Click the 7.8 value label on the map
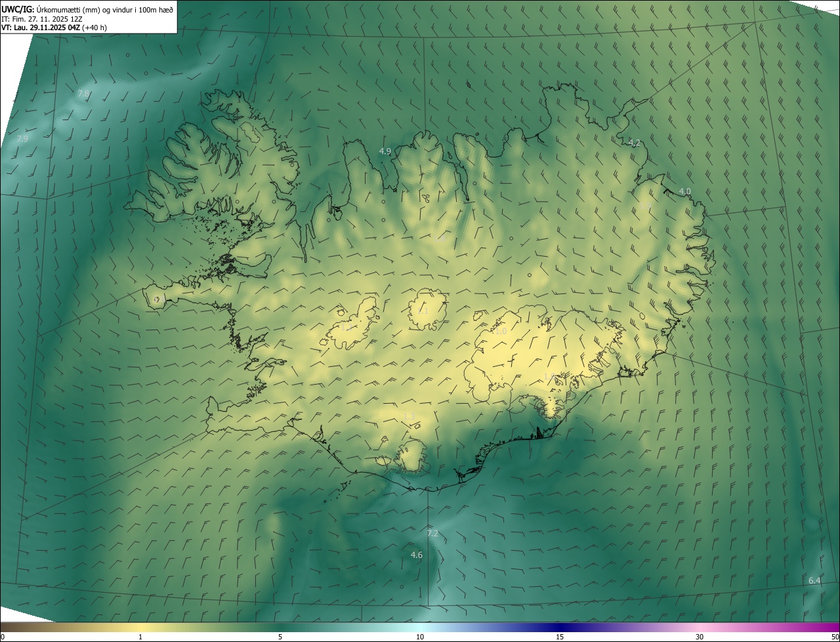This screenshot has width=840, height=642. pyautogui.click(x=83, y=94)
